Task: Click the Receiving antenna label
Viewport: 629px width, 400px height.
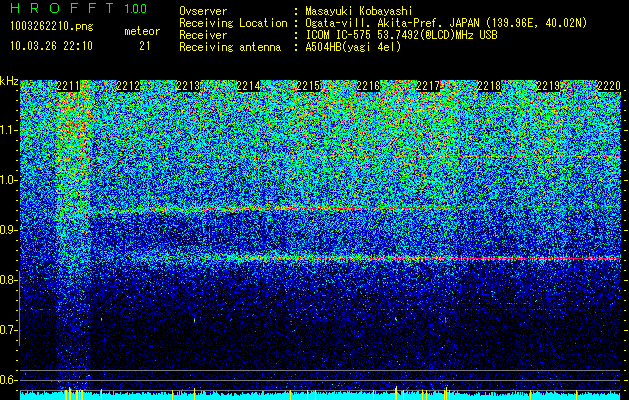Action: [230, 47]
